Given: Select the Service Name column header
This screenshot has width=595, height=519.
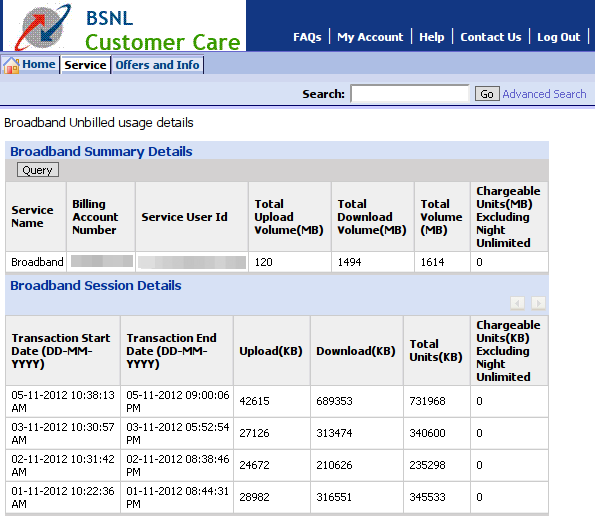Looking at the screenshot, I should coord(36,216).
